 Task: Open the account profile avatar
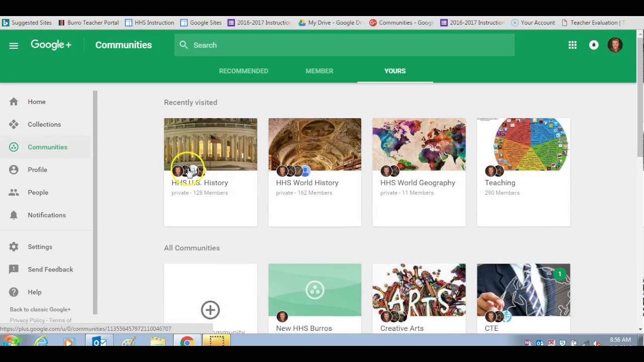(615, 45)
